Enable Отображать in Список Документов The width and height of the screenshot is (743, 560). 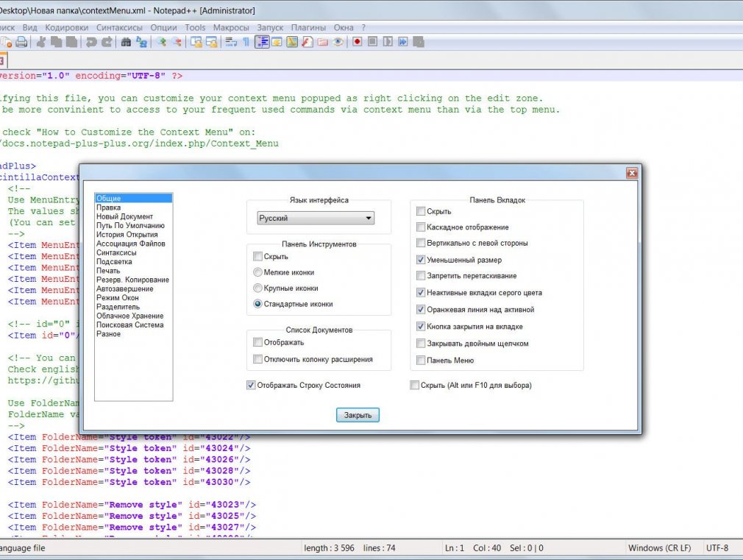[x=257, y=342]
